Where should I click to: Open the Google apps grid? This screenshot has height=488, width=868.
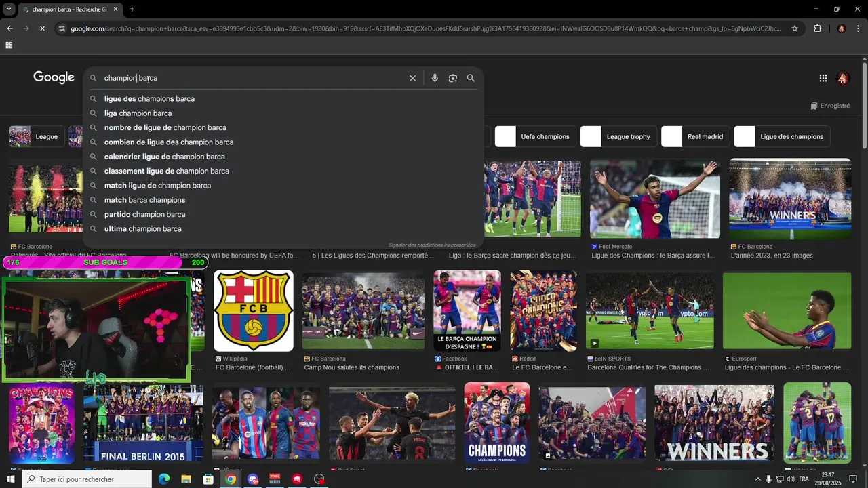coord(823,78)
